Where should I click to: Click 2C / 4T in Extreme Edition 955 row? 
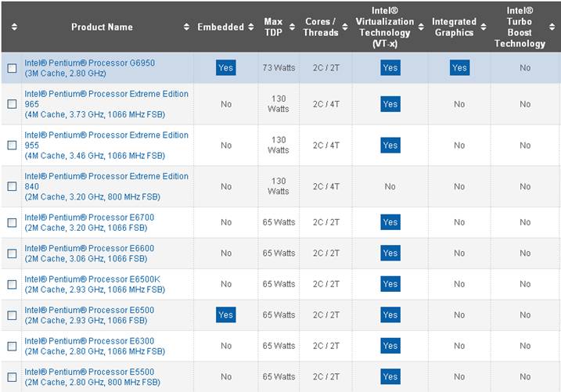coord(326,146)
